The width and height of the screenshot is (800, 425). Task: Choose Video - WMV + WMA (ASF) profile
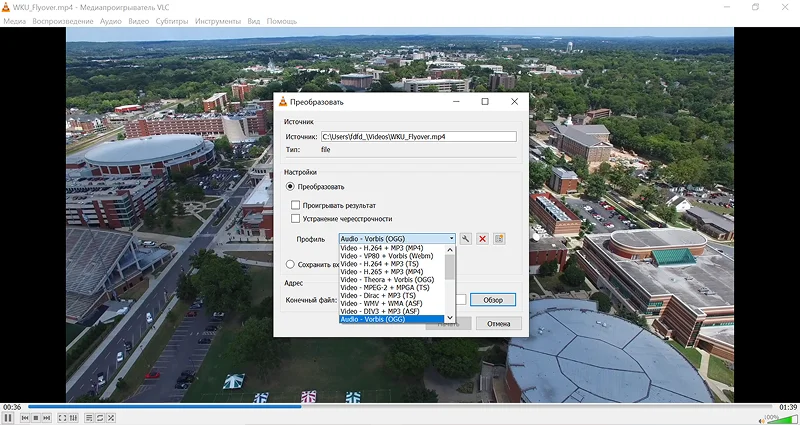[x=392, y=303]
